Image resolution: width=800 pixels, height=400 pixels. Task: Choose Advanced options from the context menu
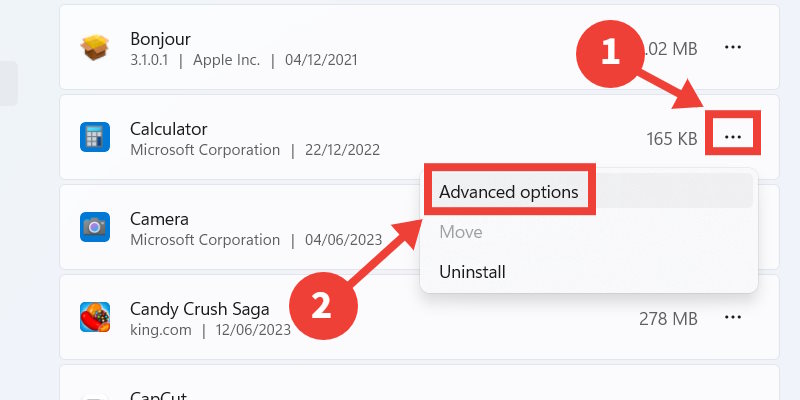coord(509,192)
